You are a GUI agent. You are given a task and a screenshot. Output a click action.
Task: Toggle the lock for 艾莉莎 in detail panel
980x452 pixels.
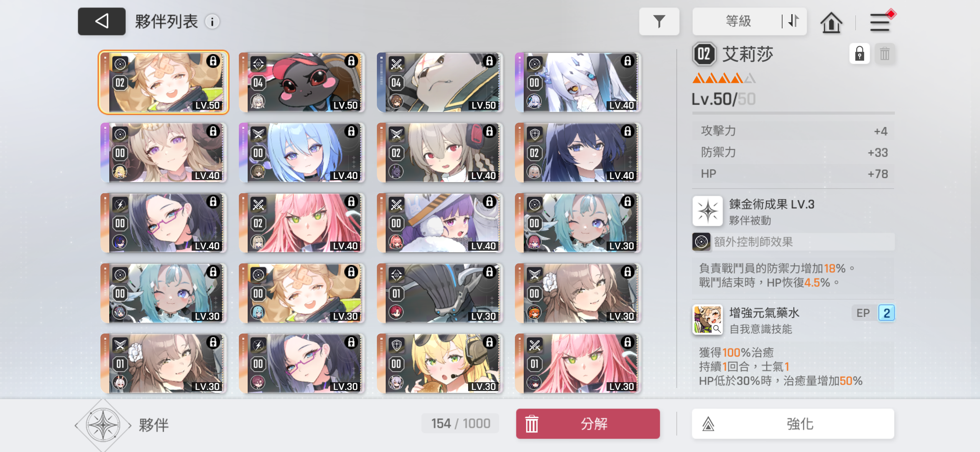859,54
